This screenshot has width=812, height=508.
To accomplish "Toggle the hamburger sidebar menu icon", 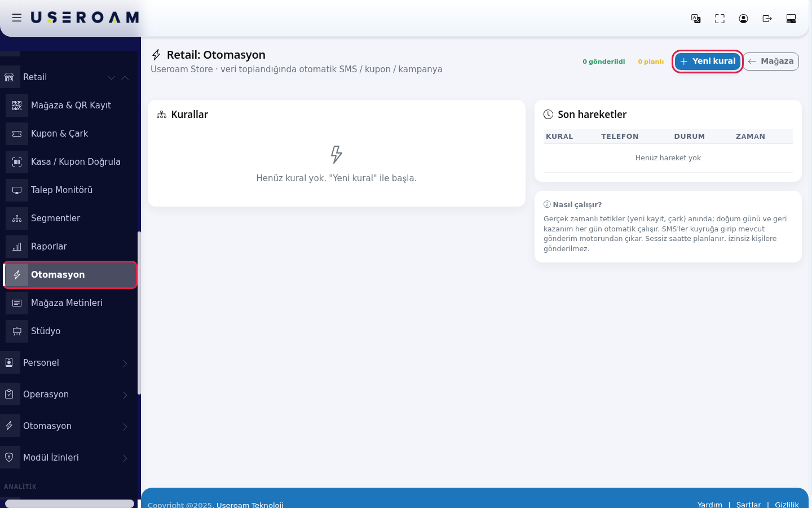I will 17,18.
